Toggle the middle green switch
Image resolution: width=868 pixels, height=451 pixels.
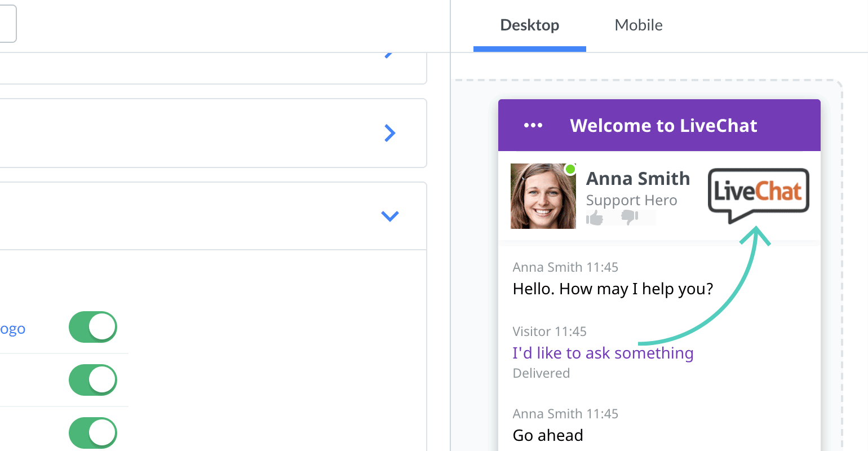93,380
